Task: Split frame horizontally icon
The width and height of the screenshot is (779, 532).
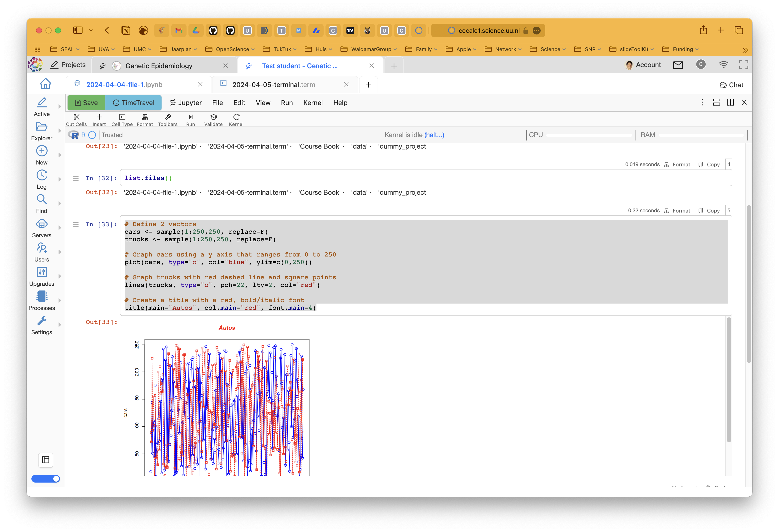Action: (717, 102)
